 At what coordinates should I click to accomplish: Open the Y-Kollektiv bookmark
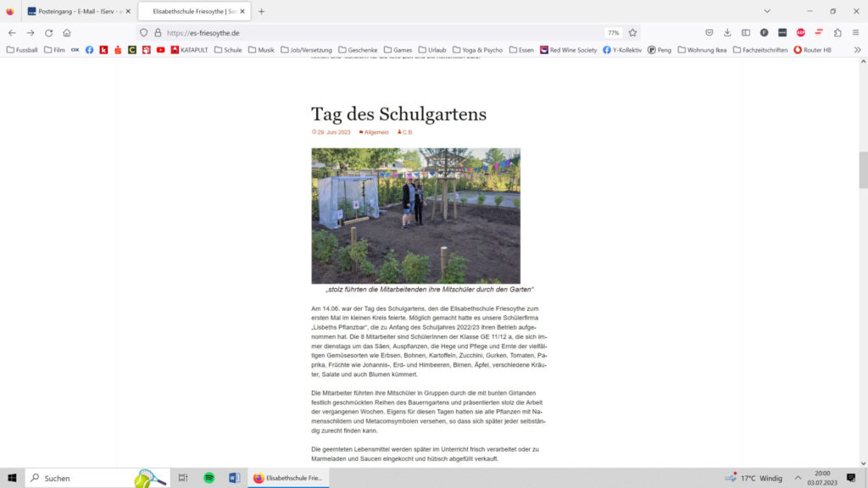(622, 50)
